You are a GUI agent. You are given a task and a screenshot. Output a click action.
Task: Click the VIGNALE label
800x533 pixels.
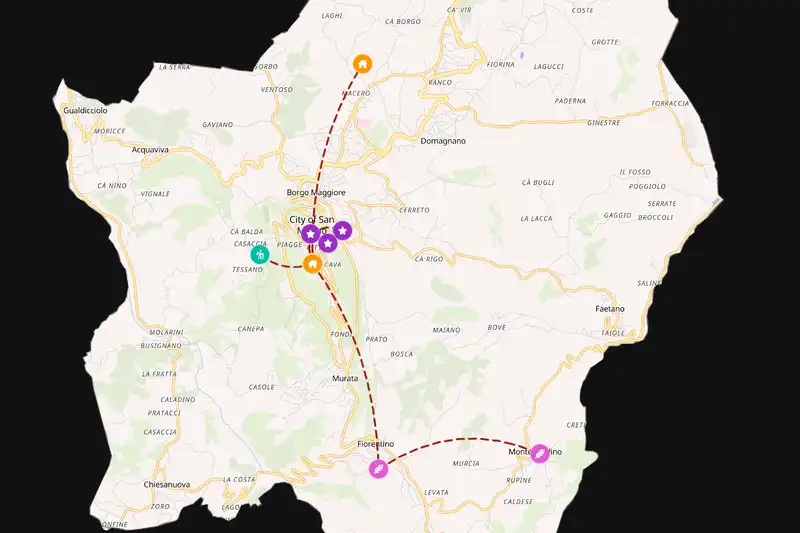(x=155, y=194)
